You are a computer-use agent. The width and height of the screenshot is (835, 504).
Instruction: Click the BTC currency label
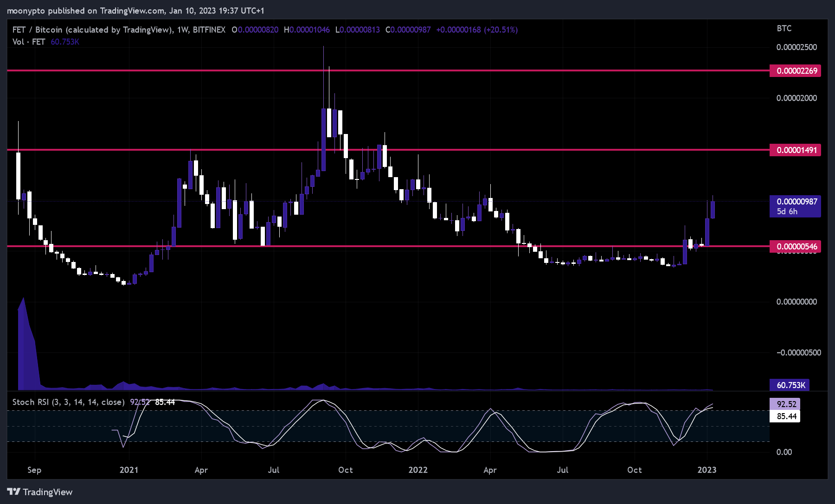point(784,28)
